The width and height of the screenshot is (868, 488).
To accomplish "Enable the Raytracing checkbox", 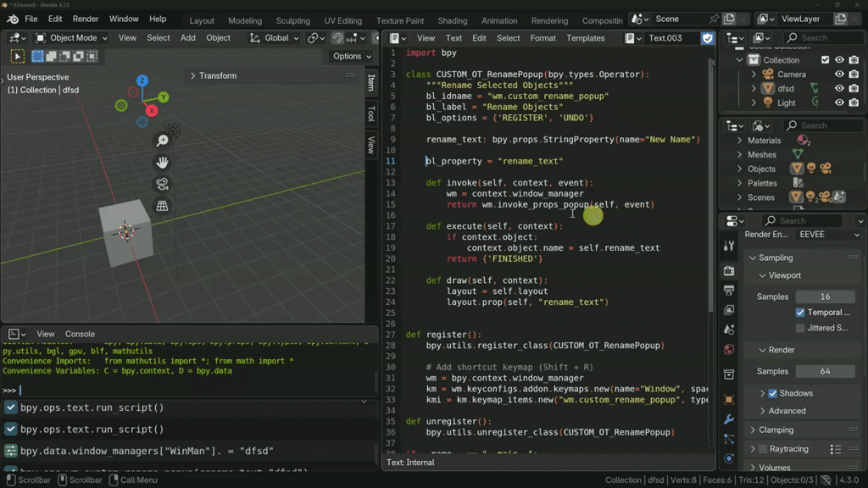I will pos(764,449).
